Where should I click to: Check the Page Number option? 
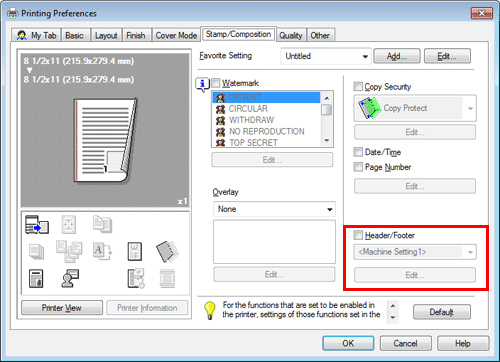pyautogui.click(x=358, y=167)
